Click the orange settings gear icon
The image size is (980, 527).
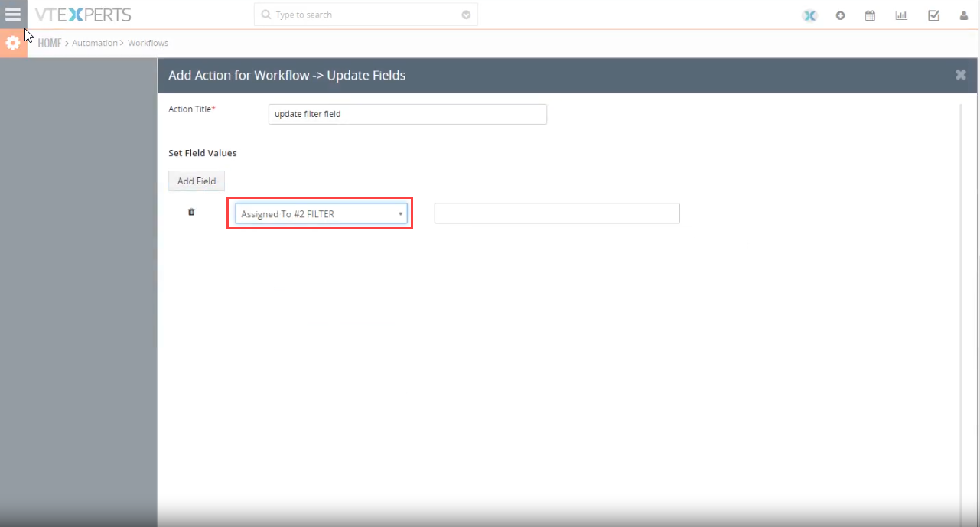point(13,44)
